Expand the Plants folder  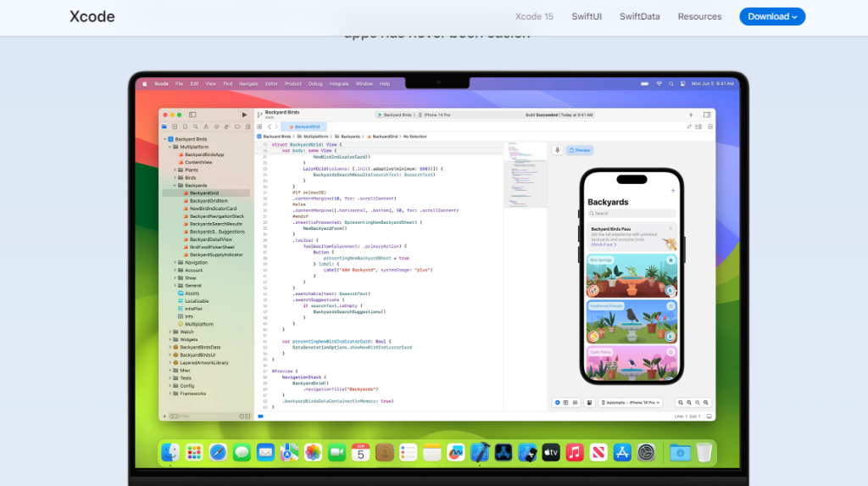(175, 170)
